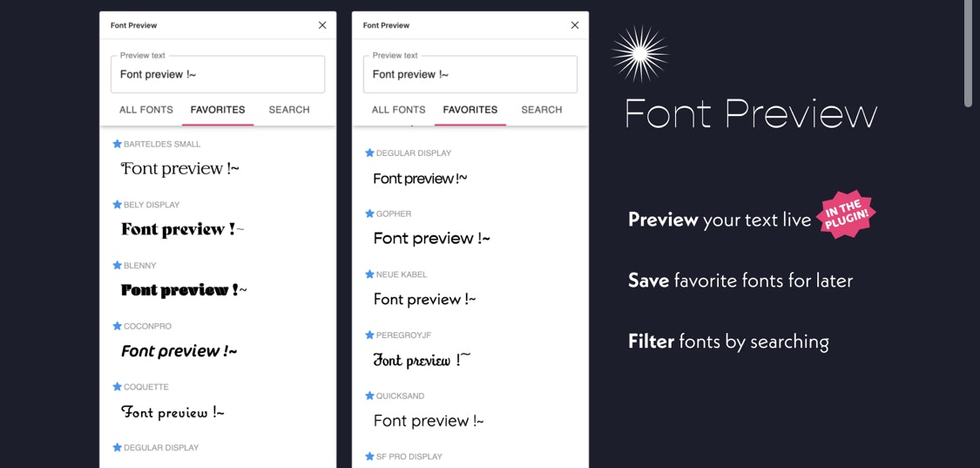Toggle the star next to Bely Display

click(117, 205)
